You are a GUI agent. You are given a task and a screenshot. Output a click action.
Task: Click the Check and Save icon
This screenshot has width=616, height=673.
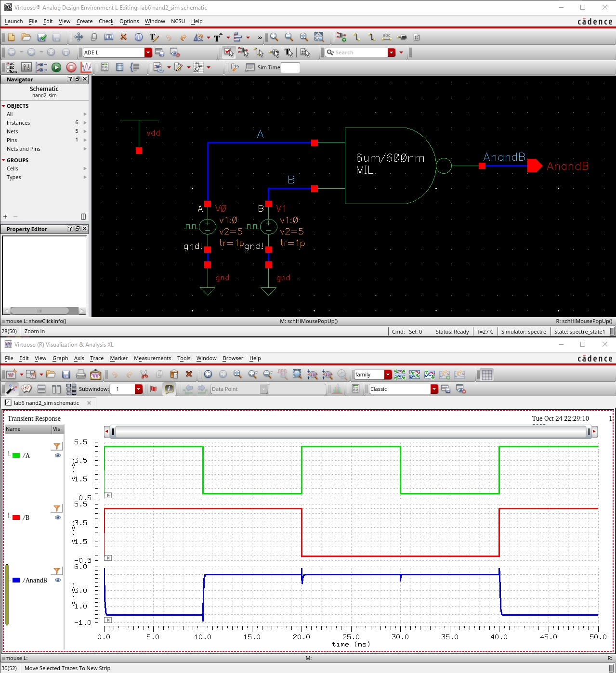pos(42,37)
